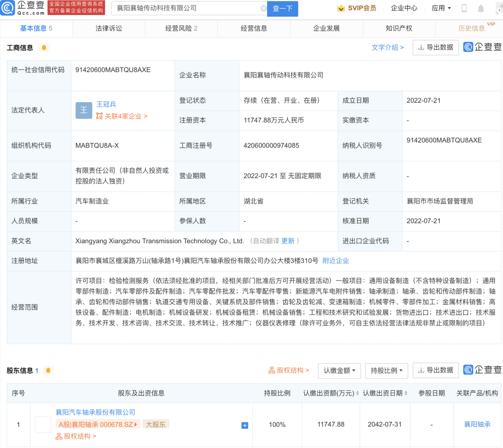This screenshot has height=448, width=503.
Task: Click the 汽车制造业 industry value
Action: click(x=92, y=201)
